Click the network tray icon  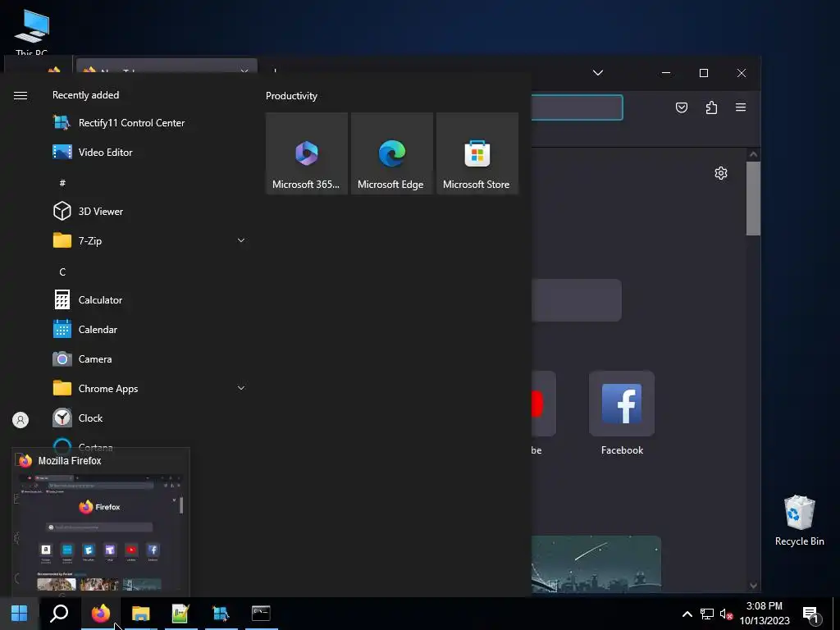(706, 614)
